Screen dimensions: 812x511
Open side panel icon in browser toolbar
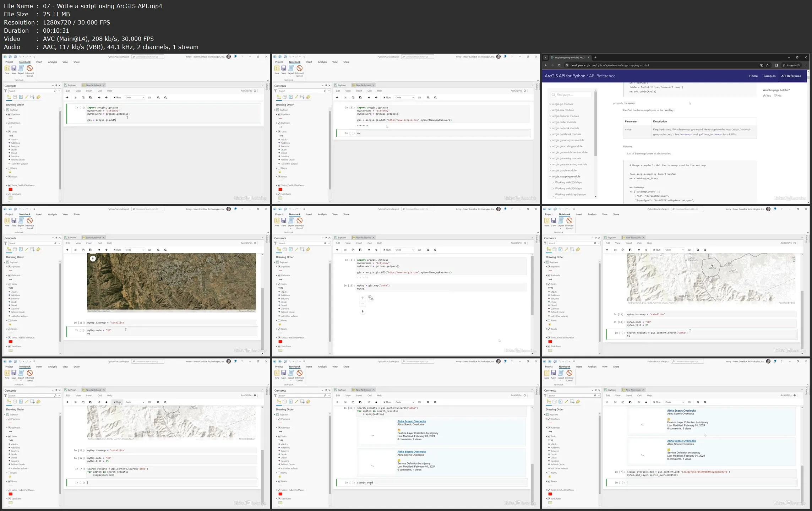[776, 65]
